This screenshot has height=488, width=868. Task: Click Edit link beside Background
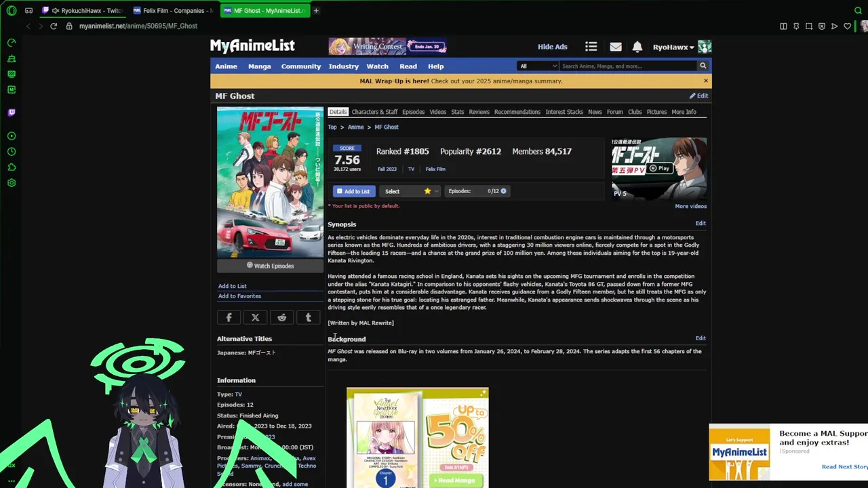pos(701,338)
